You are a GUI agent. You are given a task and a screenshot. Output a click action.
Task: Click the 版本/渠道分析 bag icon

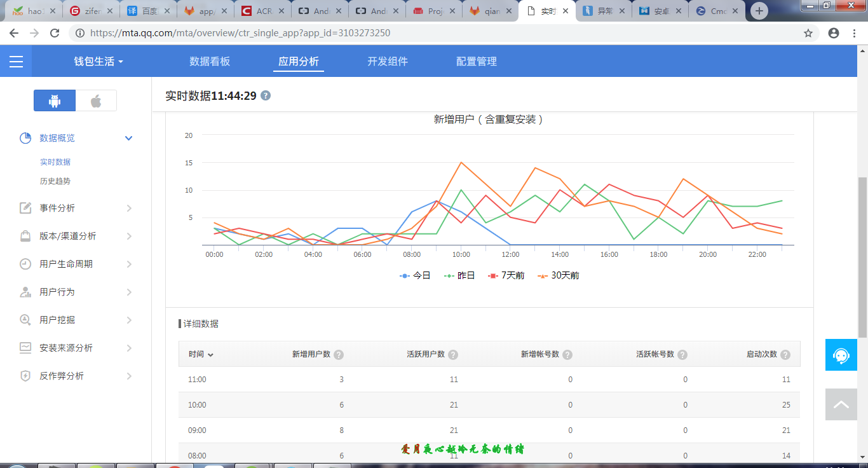[25, 236]
